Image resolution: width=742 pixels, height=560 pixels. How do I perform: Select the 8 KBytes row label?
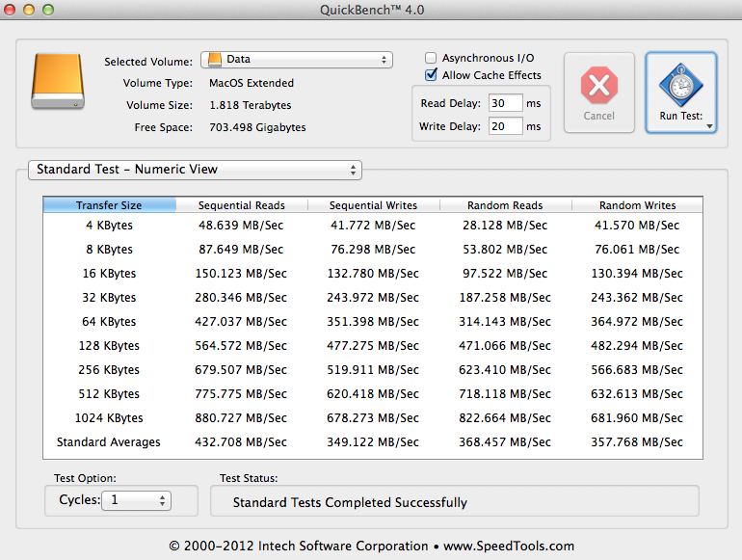(x=109, y=250)
